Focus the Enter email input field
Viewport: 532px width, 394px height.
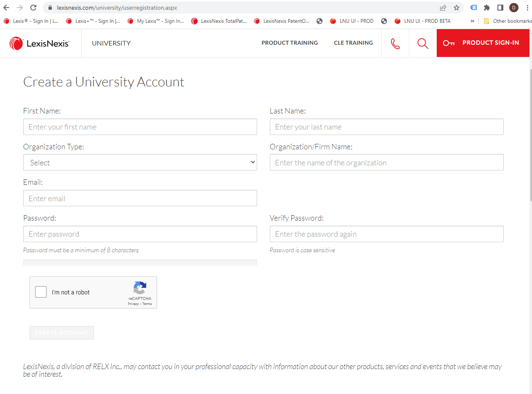pyautogui.click(x=140, y=198)
